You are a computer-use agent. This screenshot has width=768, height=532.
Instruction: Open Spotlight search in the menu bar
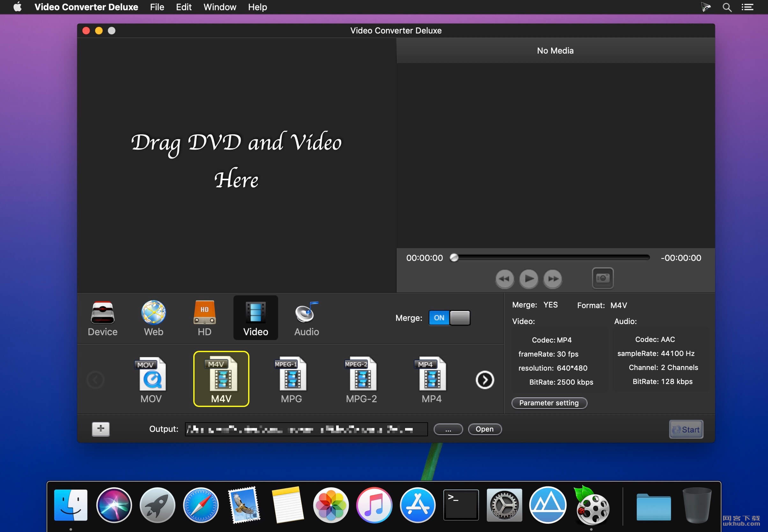727,7
